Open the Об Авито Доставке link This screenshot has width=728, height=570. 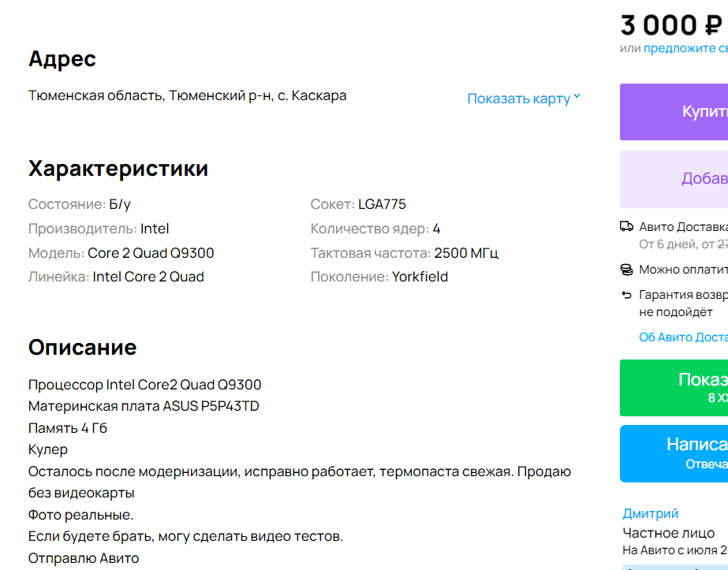click(x=683, y=337)
